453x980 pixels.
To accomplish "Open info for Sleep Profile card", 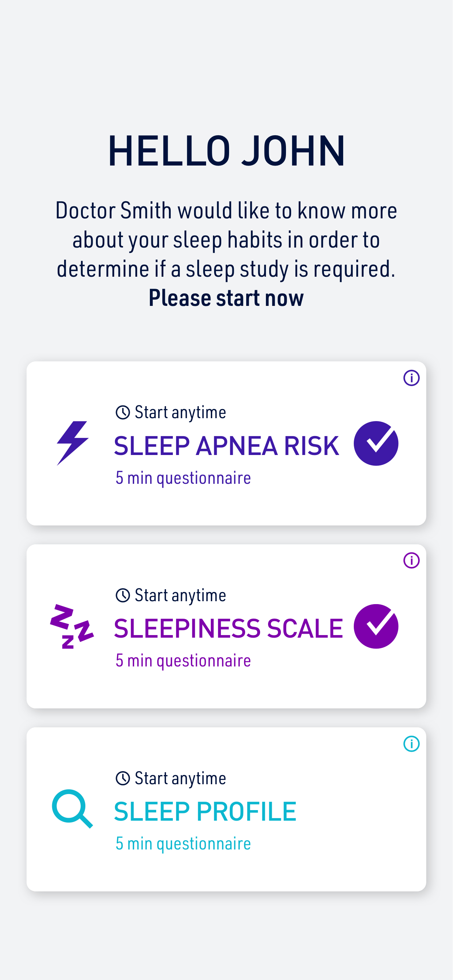I will point(411,743).
